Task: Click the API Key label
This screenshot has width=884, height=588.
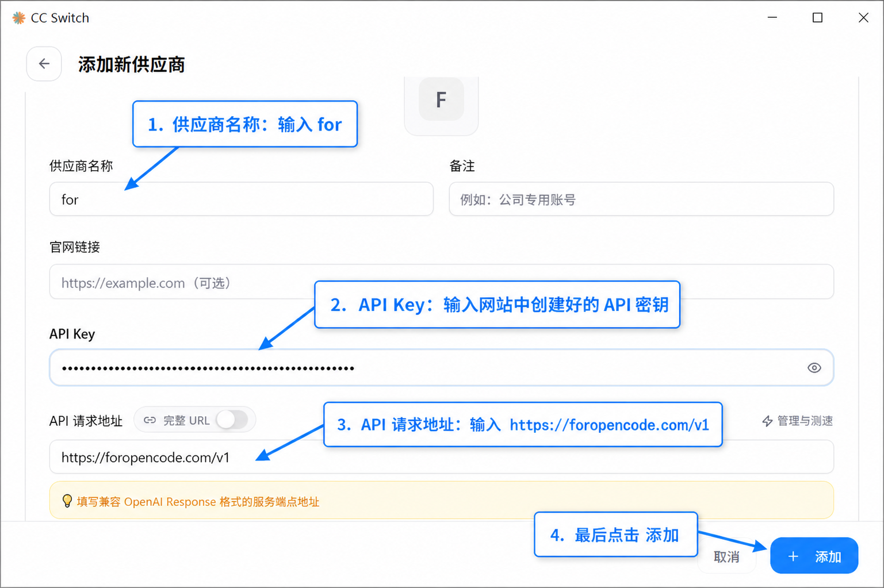Action: pyautogui.click(x=72, y=334)
